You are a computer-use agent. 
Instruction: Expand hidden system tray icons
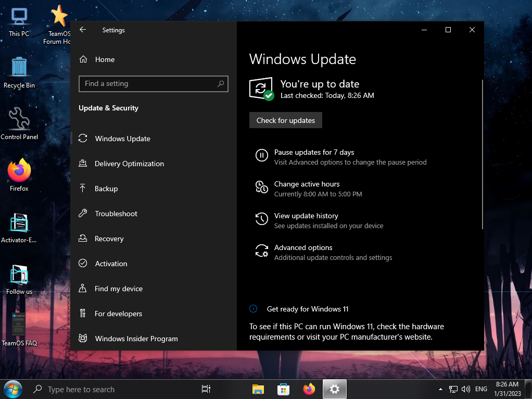point(440,389)
